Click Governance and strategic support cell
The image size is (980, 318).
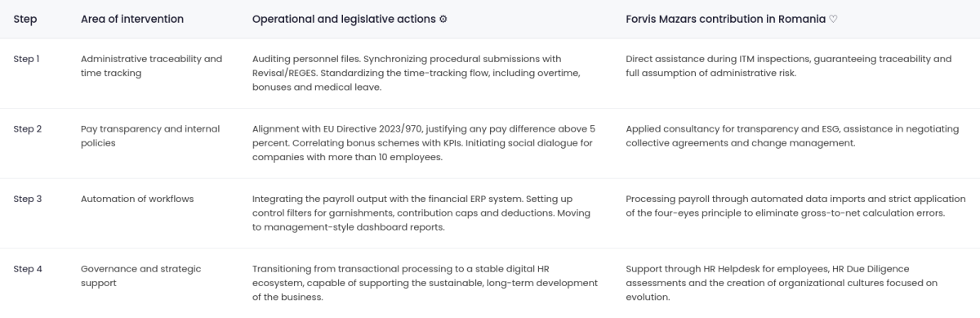[x=154, y=283]
